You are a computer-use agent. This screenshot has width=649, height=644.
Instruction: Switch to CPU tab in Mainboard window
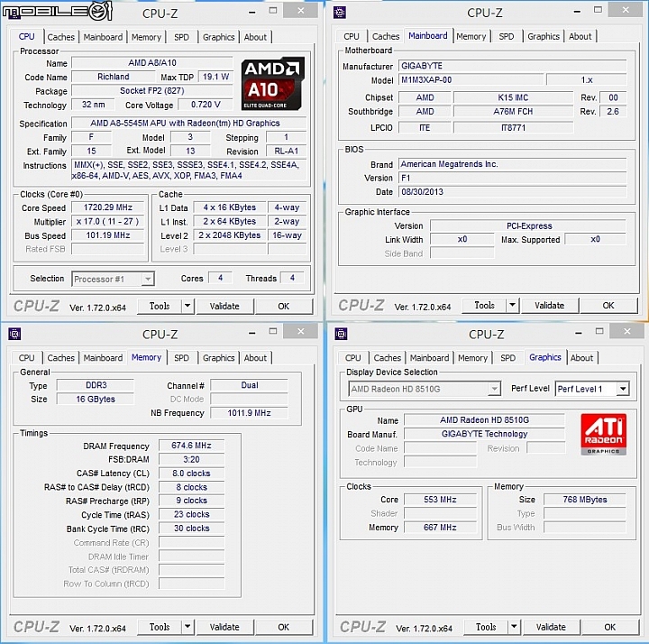tap(351, 36)
